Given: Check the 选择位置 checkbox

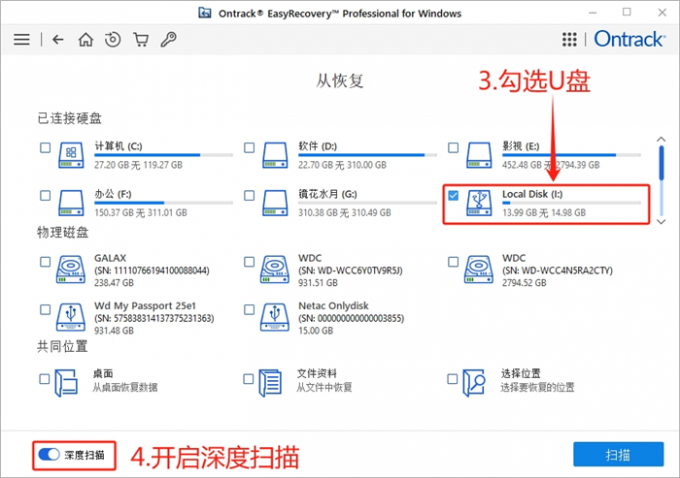Looking at the screenshot, I should click(452, 379).
